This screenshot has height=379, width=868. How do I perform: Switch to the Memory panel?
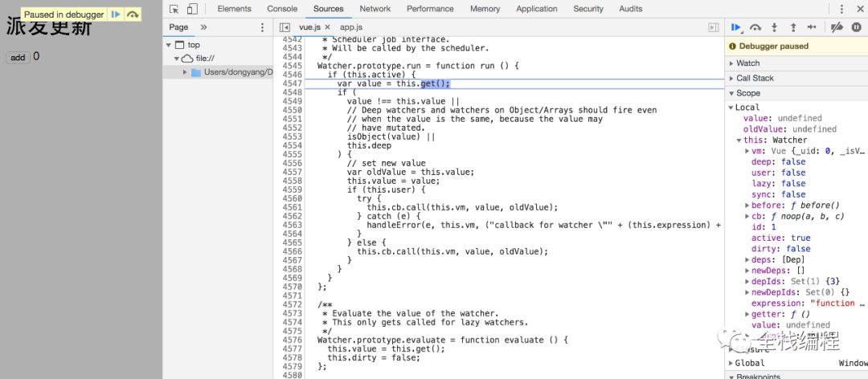(485, 9)
